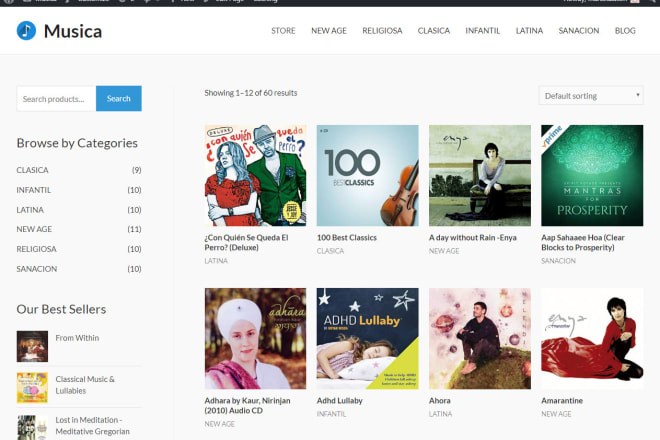Screen dimensions: 660x440
Task: Open the Enya A day without Rain cover
Action: coord(480,176)
